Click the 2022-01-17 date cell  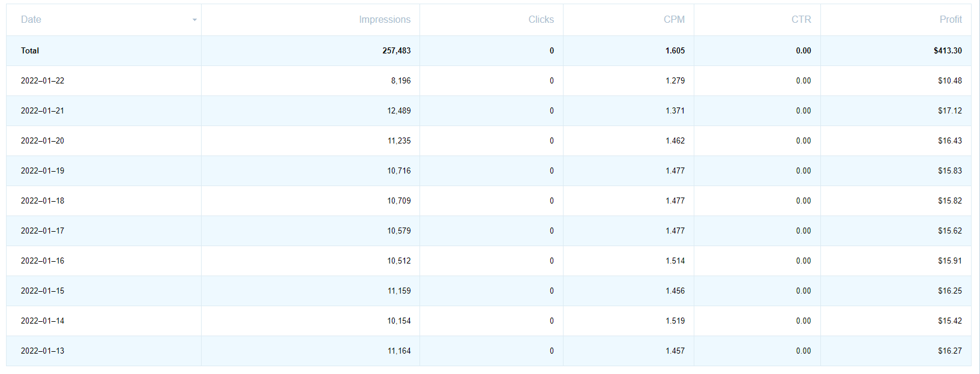(x=43, y=231)
